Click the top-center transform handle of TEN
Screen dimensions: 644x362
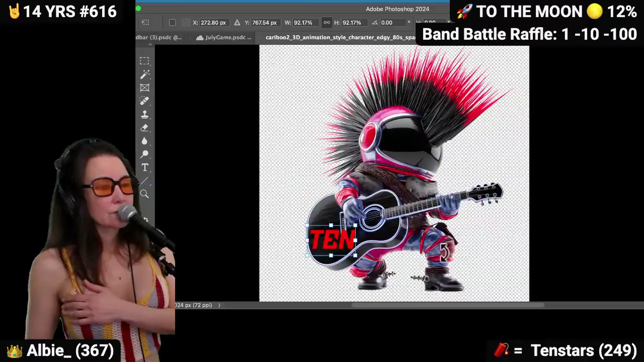tap(331, 226)
